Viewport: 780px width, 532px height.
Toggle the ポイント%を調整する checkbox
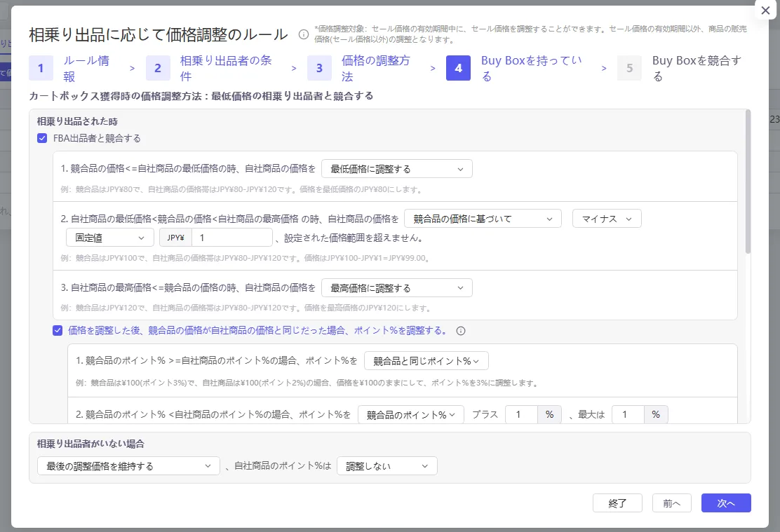click(58, 331)
